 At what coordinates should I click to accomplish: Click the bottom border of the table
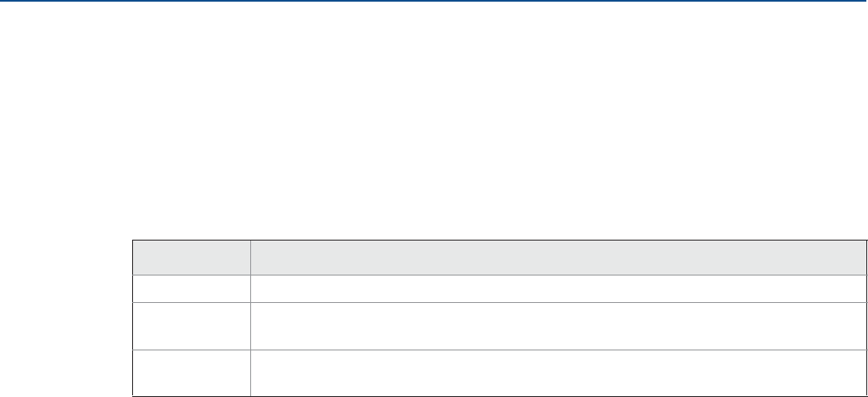tap(496, 395)
